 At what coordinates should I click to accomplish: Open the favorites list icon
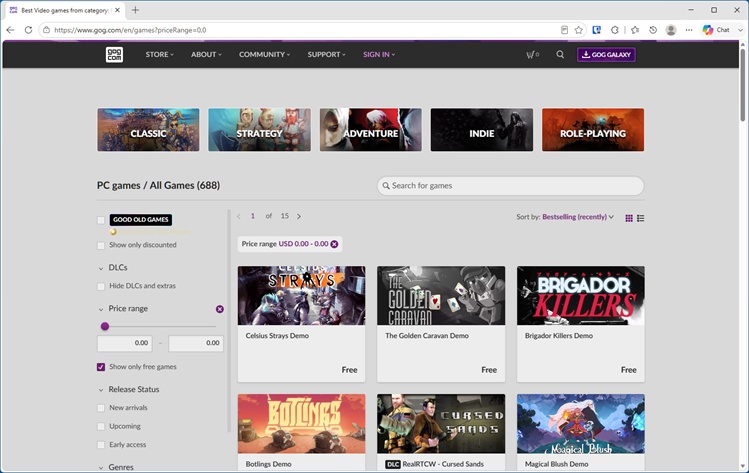click(x=635, y=30)
